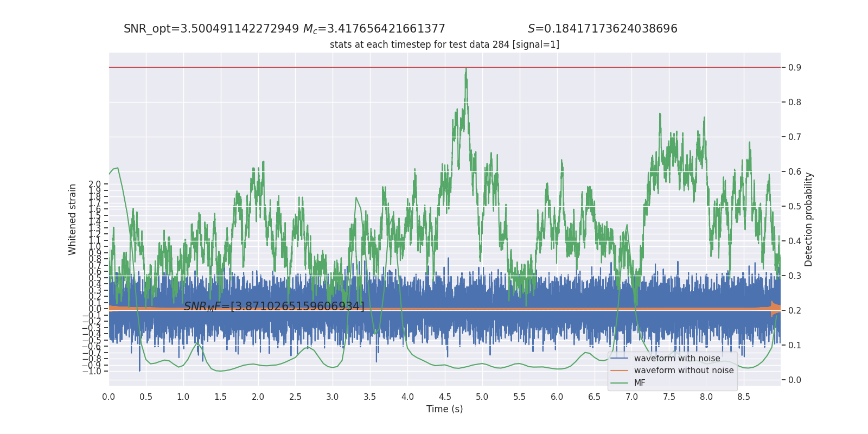Image resolution: width=868 pixels, height=434 pixels.
Task: Select 'waveform with noise' legend label
Action: tap(677, 359)
